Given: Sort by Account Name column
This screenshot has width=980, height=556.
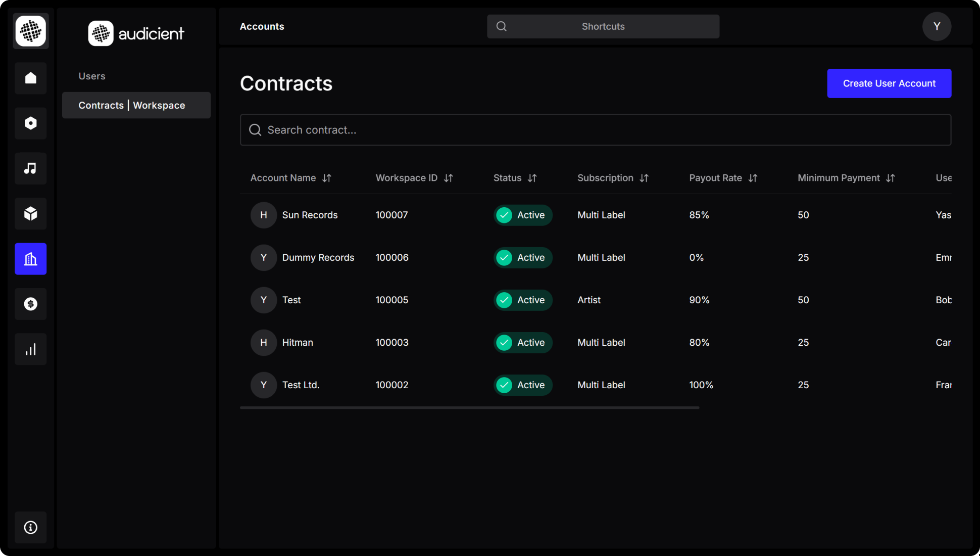Looking at the screenshot, I should click(x=327, y=178).
